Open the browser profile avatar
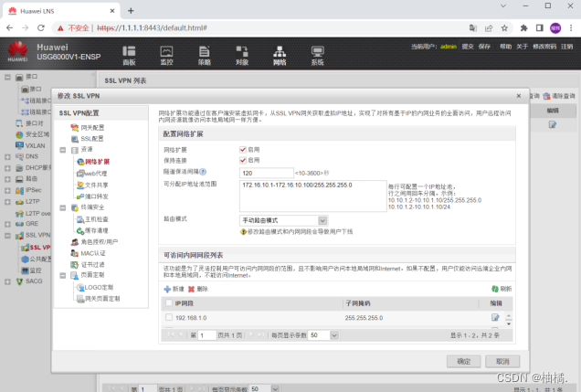 555,28
